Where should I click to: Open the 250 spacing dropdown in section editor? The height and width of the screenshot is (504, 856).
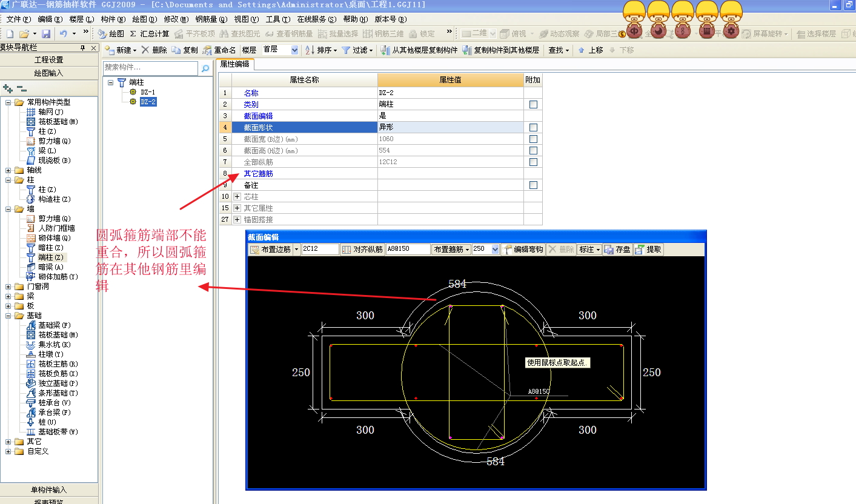(496, 249)
